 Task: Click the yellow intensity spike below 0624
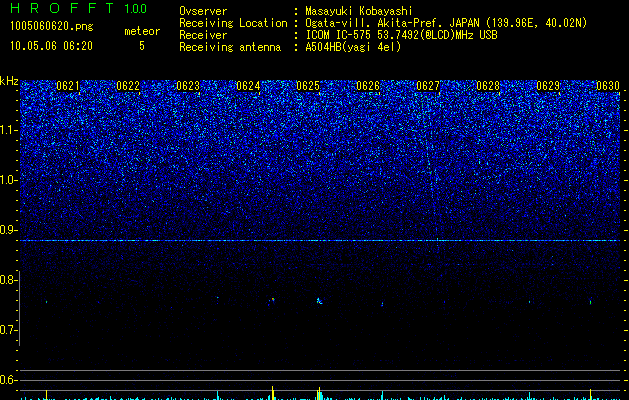click(x=272, y=393)
